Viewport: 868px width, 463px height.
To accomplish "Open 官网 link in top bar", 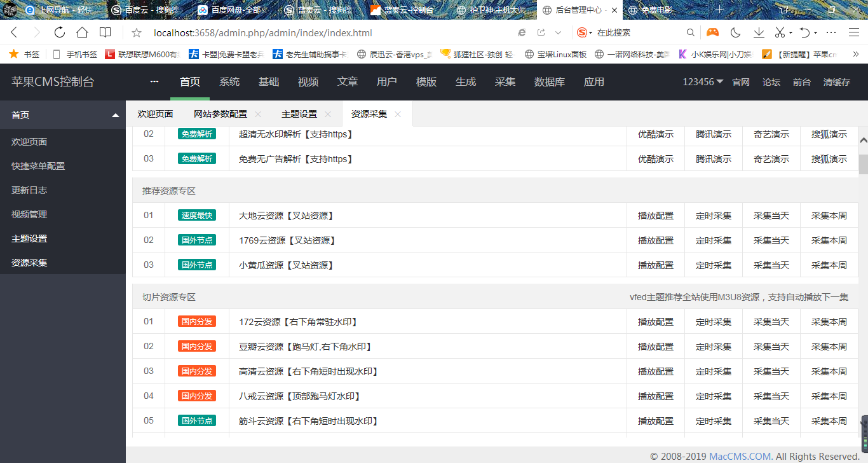I will point(741,81).
